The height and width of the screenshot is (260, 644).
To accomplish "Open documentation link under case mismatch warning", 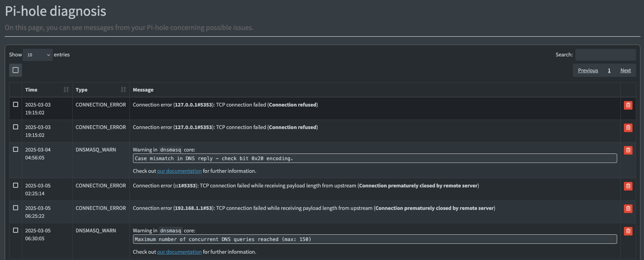I will pos(179,171).
